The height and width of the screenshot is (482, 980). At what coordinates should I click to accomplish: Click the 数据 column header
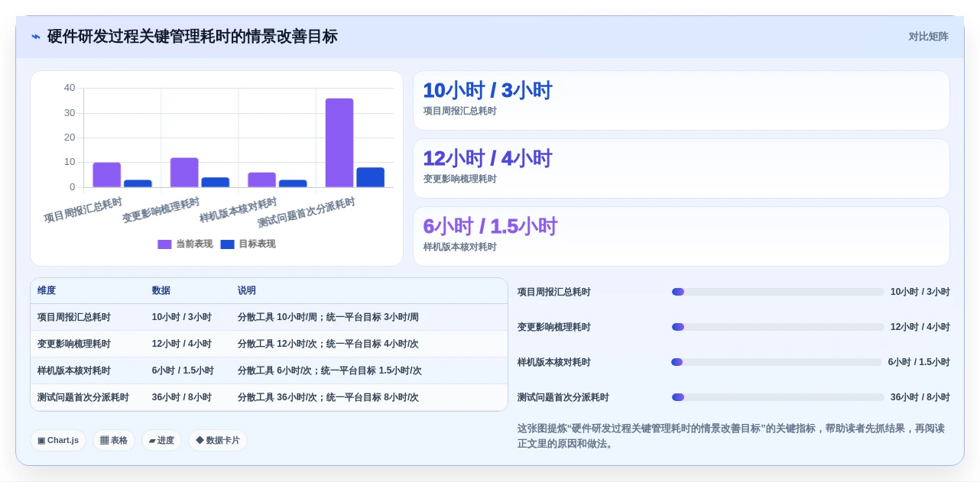coord(161,291)
